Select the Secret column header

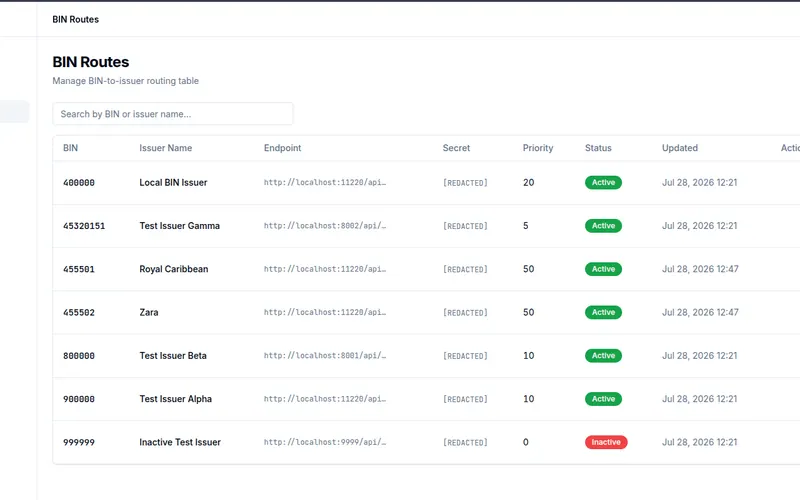pyautogui.click(x=456, y=148)
